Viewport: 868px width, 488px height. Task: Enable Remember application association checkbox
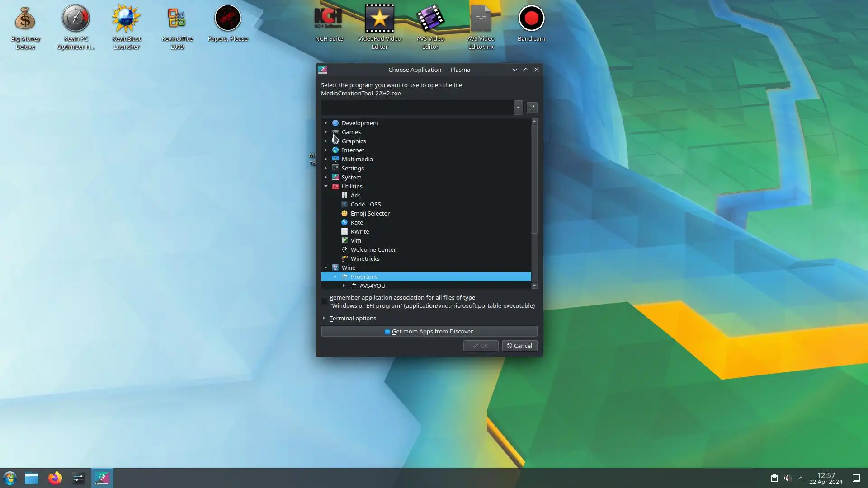[x=324, y=301]
